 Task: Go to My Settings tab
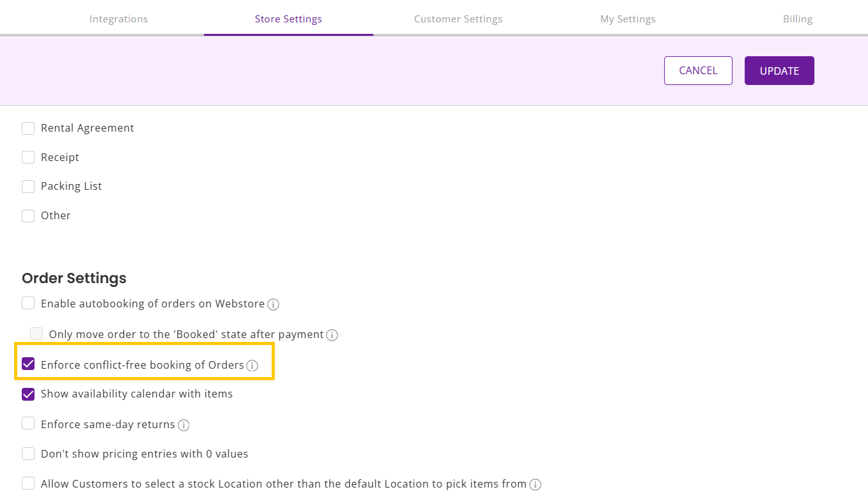[x=628, y=19]
